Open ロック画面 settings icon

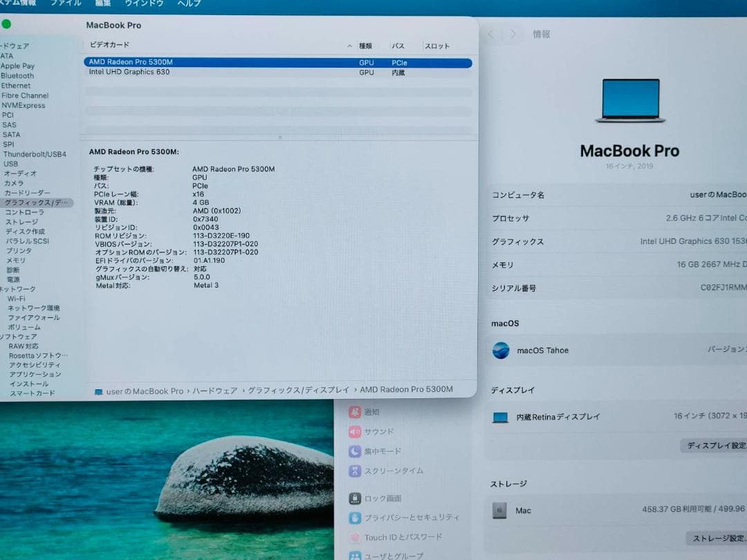click(355, 498)
